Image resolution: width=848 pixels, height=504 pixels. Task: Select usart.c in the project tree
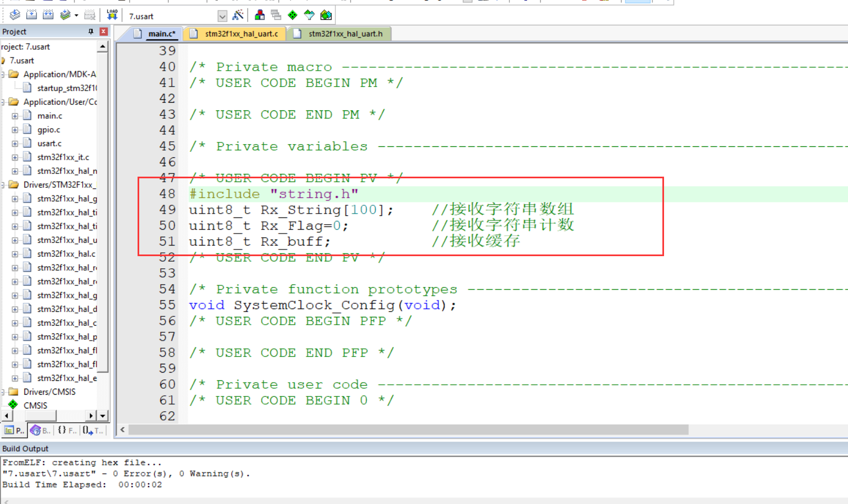(x=49, y=144)
